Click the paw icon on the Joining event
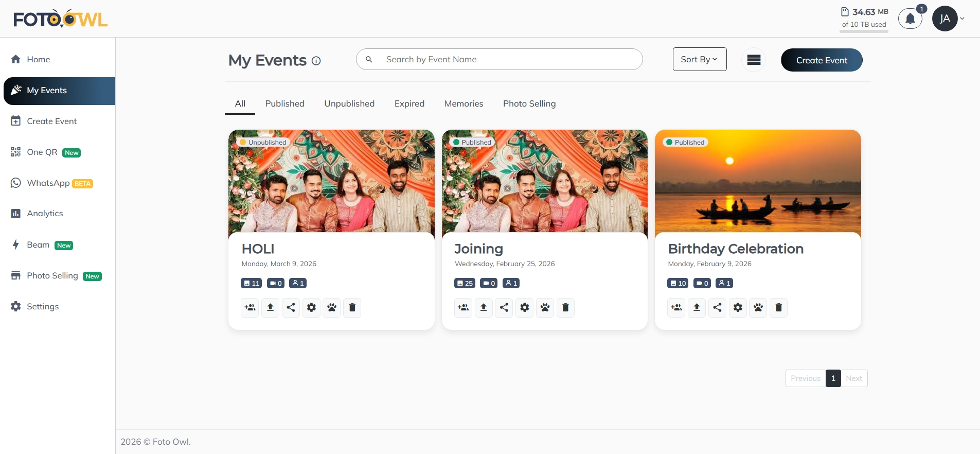The height and width of the screenshot is (454, 980). coord(545,307)
